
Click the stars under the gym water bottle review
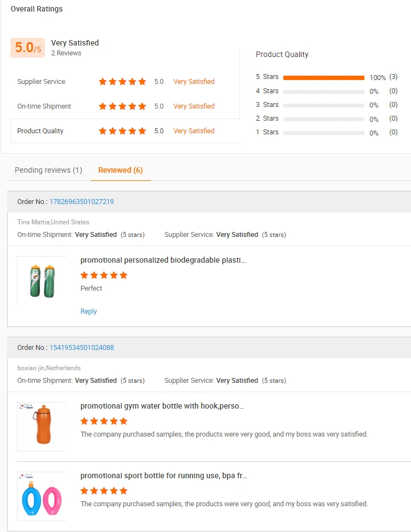[104, 421]
